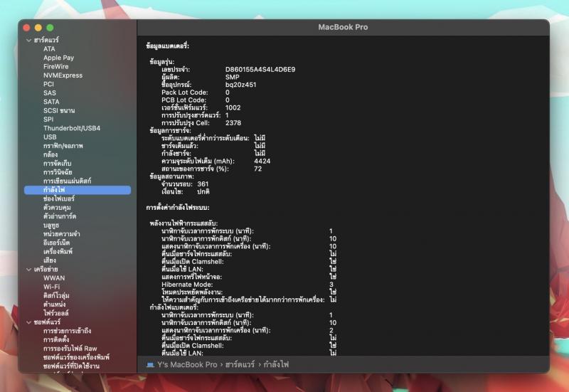Image resolution: width=569 pixels, height=392 pixels.
Task: Click firmware version value 1002
Action: [233, 107]
